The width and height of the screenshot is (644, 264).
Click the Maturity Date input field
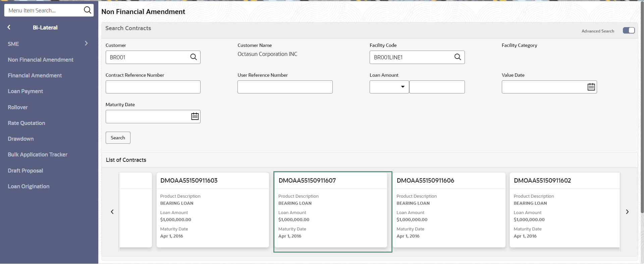153,117
